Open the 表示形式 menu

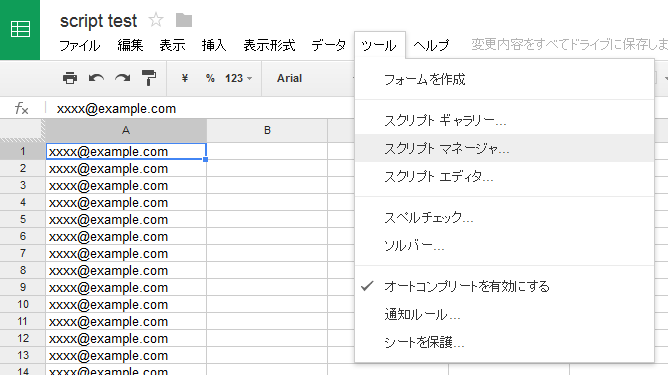point(269,45)
